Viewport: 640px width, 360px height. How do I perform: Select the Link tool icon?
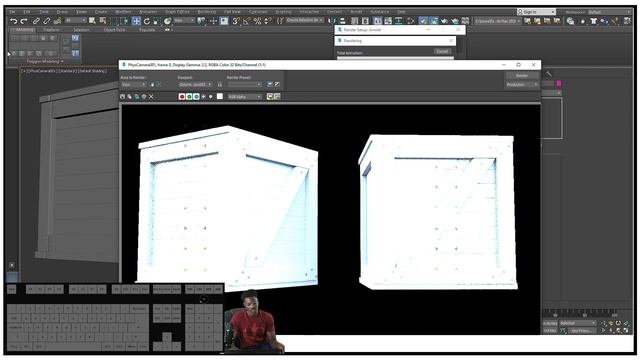[36, 21]
